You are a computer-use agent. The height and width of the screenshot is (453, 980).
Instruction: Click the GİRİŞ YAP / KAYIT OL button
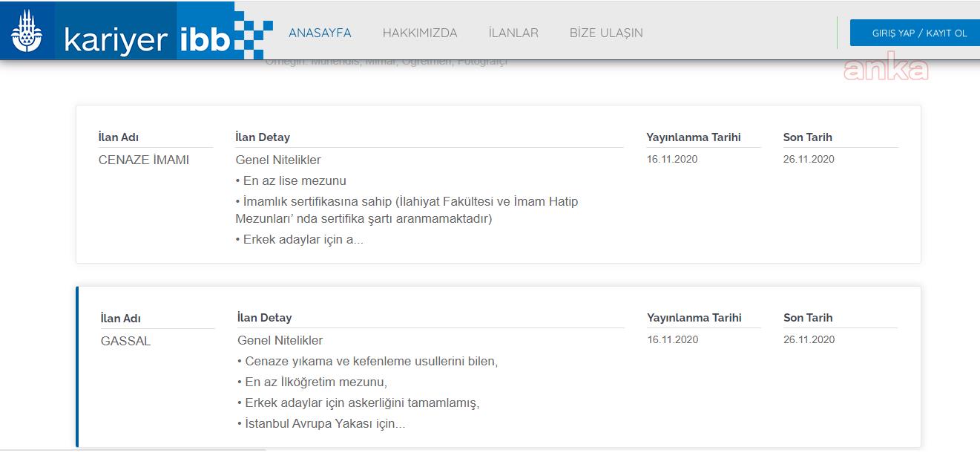pyautogui.click(x=915, y=33)
